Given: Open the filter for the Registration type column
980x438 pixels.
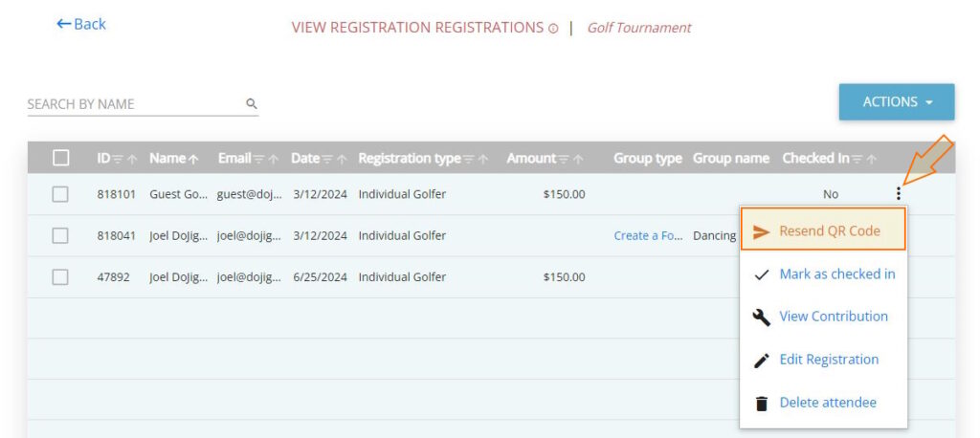Looking at the screenshot, I should click(x=468, y=159).
